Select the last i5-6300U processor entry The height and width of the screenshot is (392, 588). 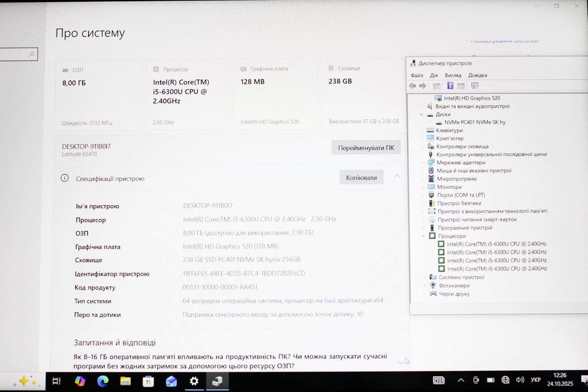click(x=497, y=269)
